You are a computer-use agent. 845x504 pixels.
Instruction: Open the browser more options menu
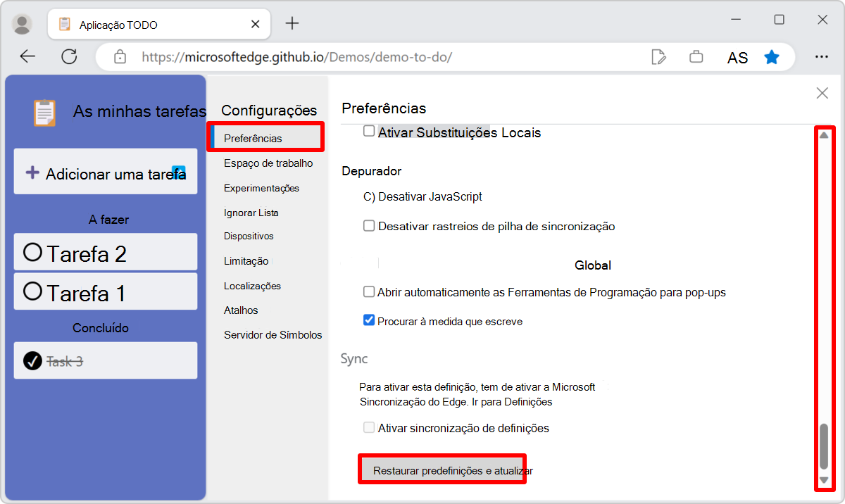pyautogui.click(x=822, y=57)
